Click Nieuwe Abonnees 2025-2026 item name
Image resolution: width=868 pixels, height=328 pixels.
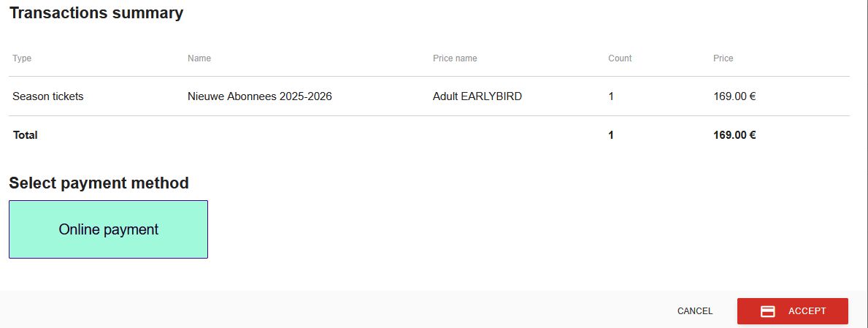click(260, 96)
